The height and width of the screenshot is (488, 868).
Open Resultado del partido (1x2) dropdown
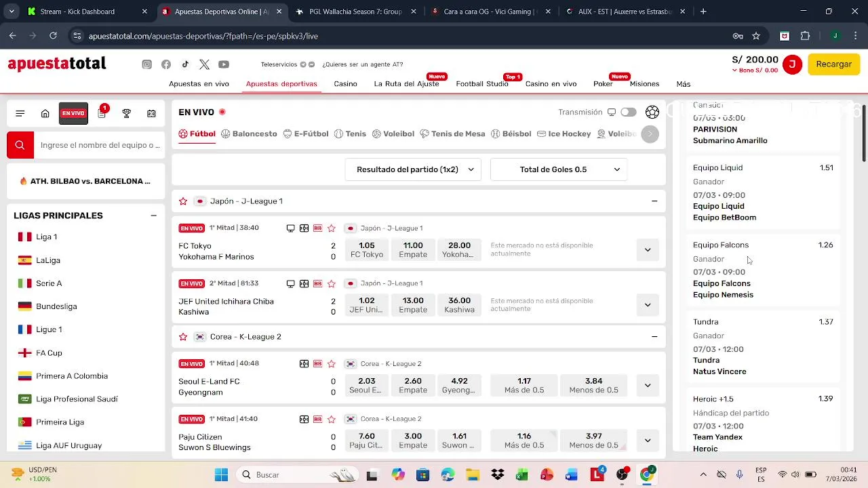[413, 169]
